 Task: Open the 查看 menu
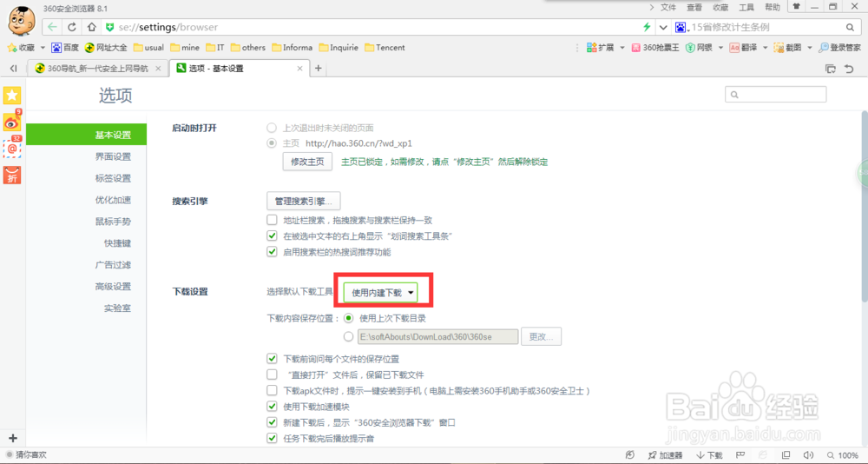coord(694,7)
